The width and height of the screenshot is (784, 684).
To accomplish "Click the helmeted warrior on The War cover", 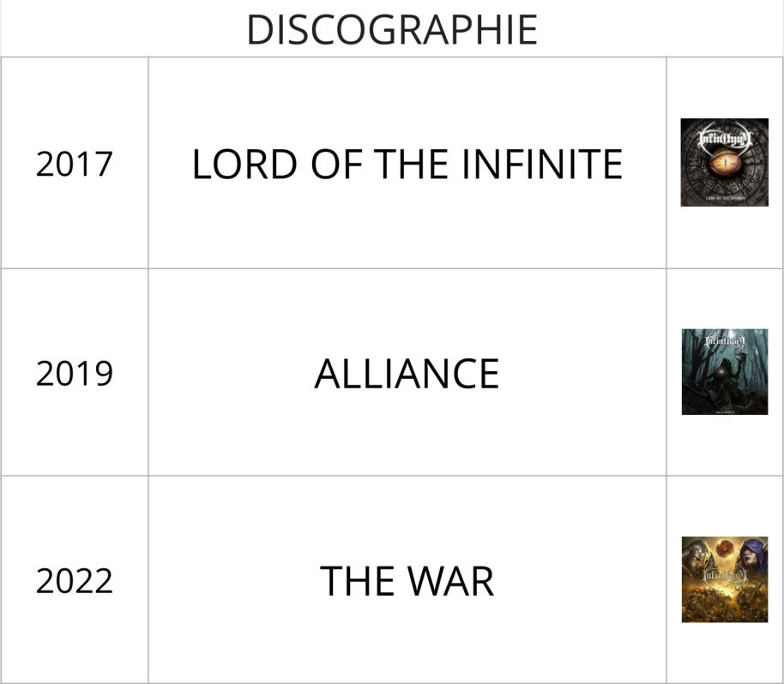I will pyautogui.click(x=696, y=555).
